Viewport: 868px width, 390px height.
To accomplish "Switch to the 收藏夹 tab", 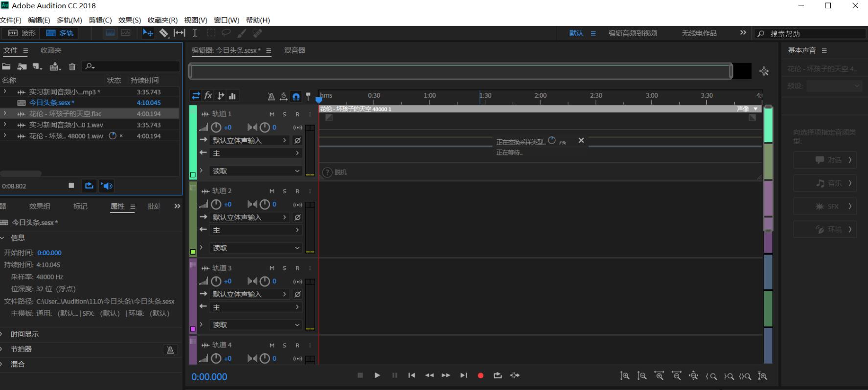I will (51, 50).
